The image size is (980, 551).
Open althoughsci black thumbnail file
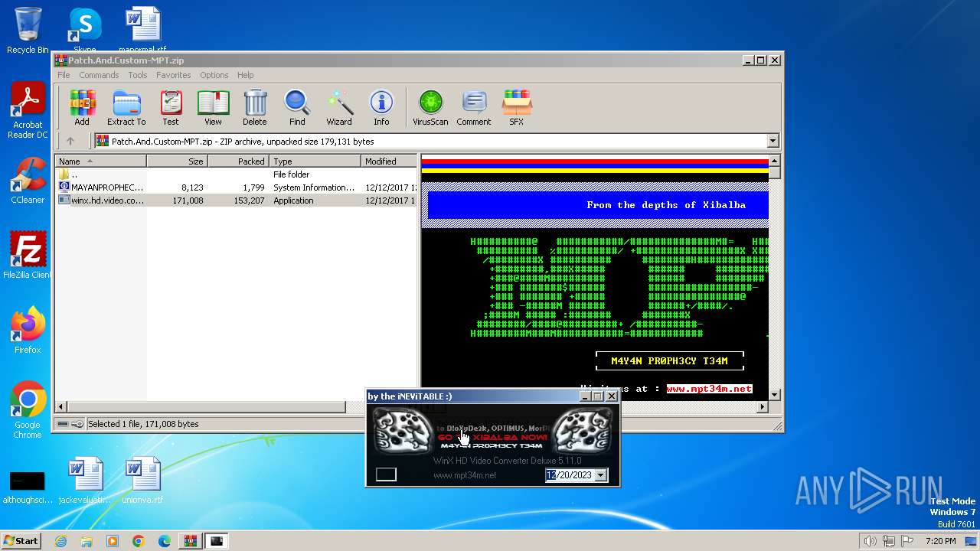pos(27,487)
